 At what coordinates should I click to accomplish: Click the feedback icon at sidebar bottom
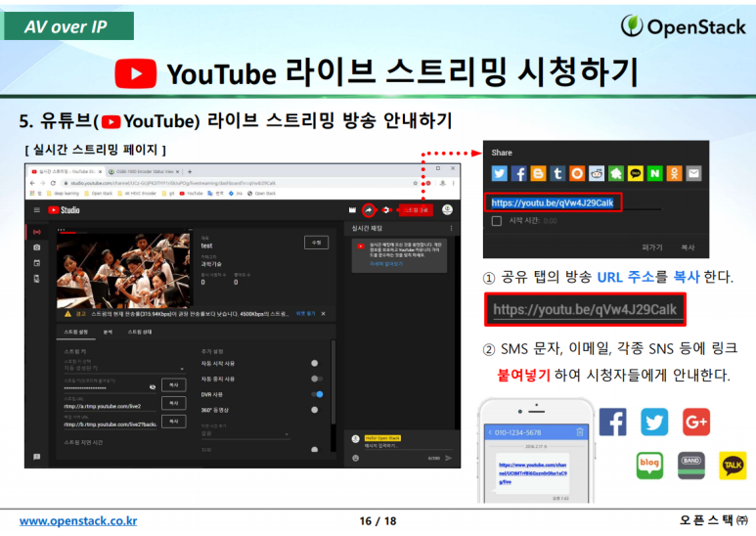(36, 457)
